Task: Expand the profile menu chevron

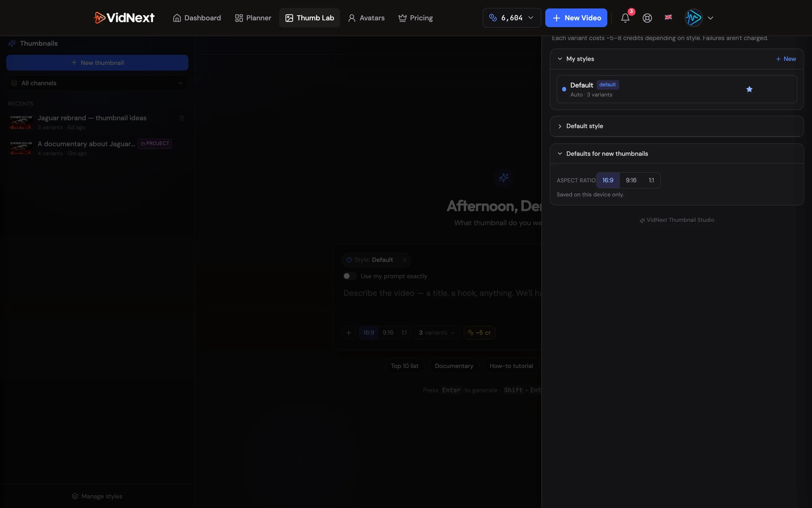Action: (710, 18)
